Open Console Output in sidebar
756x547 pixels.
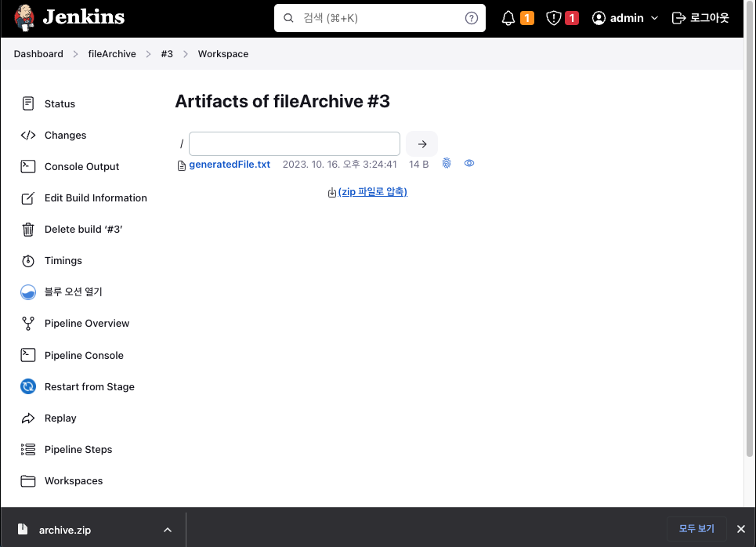tap(82, 166)
